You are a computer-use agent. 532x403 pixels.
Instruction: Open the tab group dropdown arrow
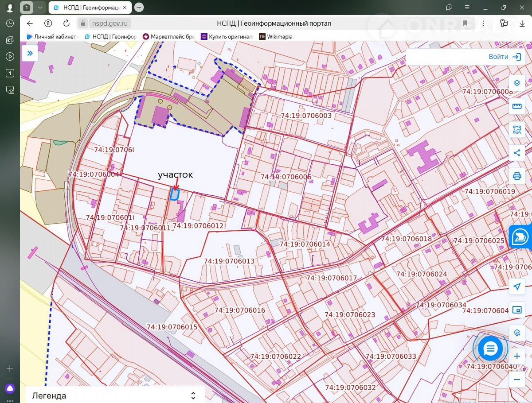pyautogui.click(x=40, y=8)
